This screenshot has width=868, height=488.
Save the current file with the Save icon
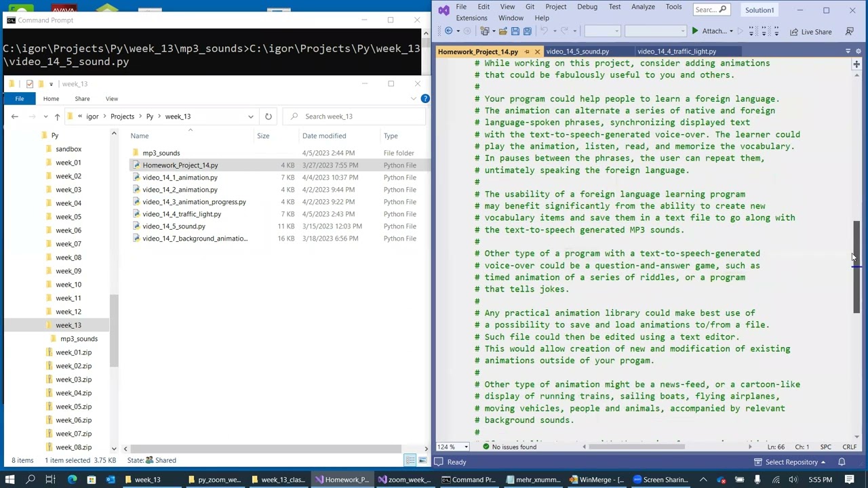click(x=515, y=31)
